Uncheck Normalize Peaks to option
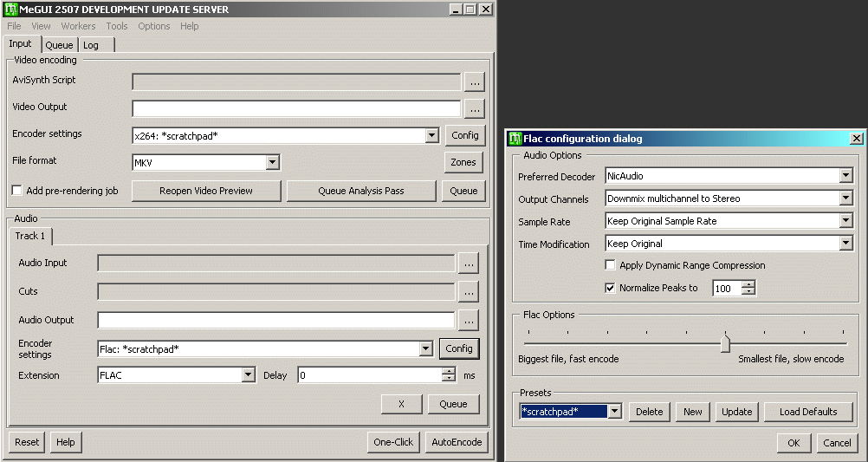The image size is (868, 462). (610, 288)
